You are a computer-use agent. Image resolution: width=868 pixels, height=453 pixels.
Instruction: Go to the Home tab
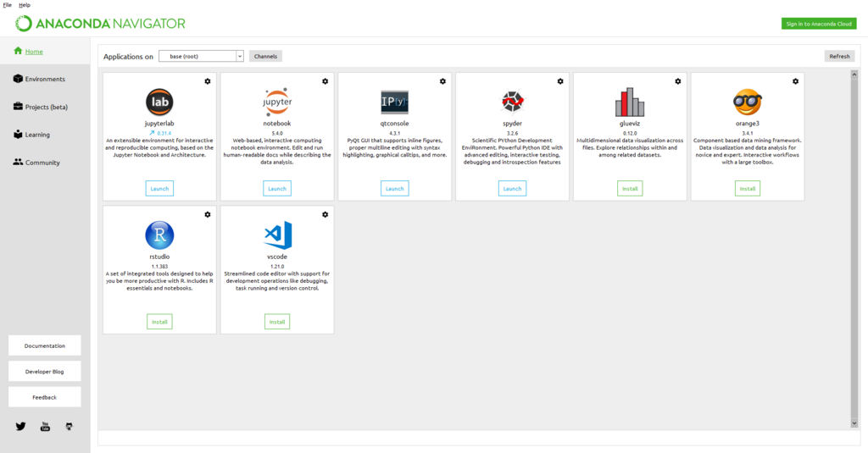point(45,51)
